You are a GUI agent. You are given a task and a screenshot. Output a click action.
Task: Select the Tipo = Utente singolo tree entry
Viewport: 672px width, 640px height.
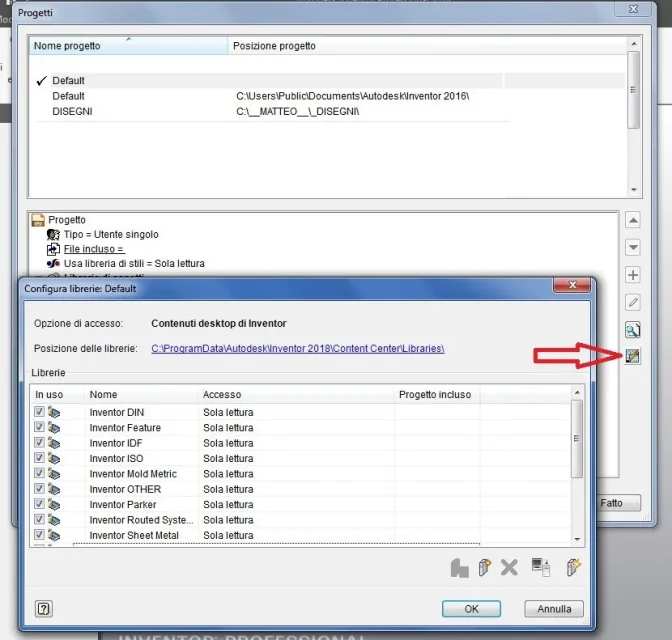point(111,234)
